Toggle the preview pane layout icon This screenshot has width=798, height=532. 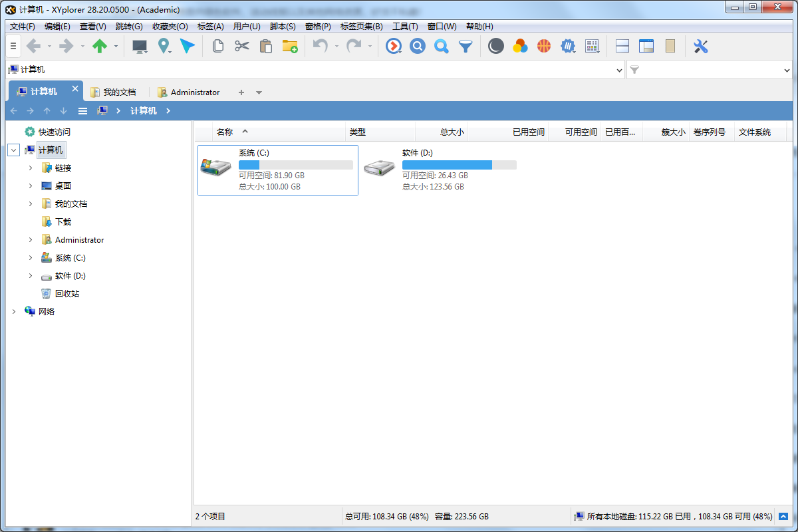(x=646, y=46)
